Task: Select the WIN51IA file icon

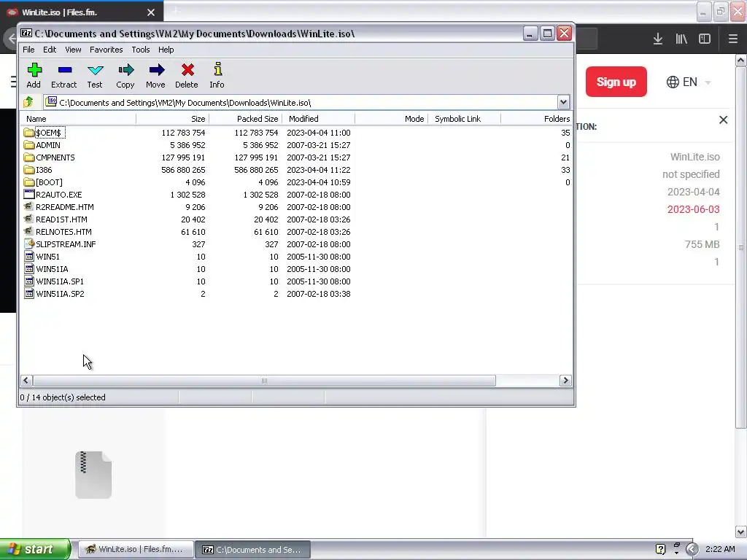Action: (x=28, y=268)
